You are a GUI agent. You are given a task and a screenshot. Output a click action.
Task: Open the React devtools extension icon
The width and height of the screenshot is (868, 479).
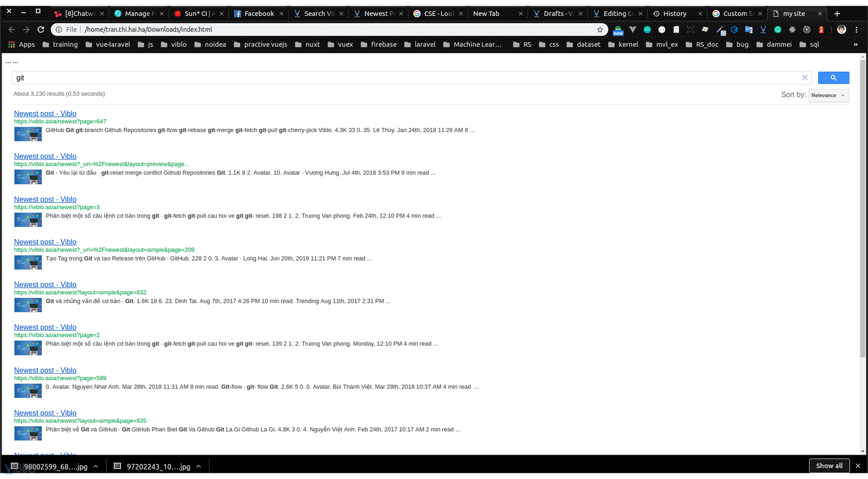click(x=792, y=29)
